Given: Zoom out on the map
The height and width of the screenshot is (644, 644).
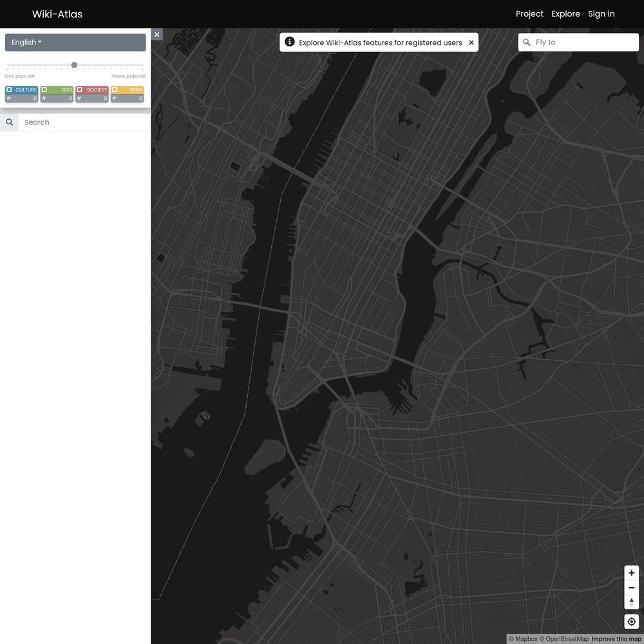Looking at the screenshot, I should (631, 587).
